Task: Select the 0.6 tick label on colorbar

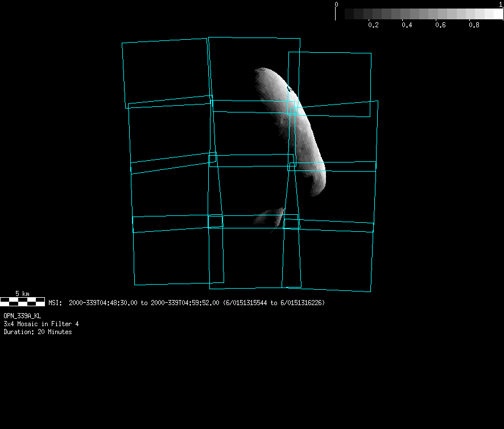Action: pyautogui.click(x=440, y=25)
